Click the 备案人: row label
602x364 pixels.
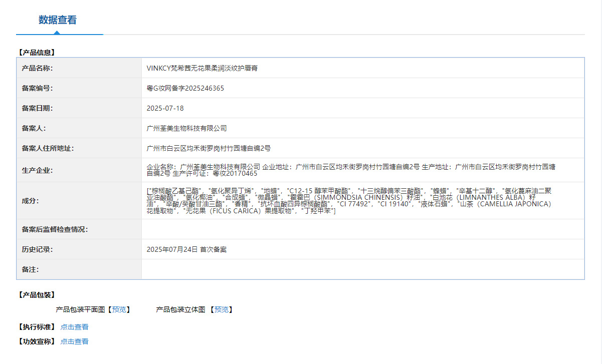[x=34, y=128]
